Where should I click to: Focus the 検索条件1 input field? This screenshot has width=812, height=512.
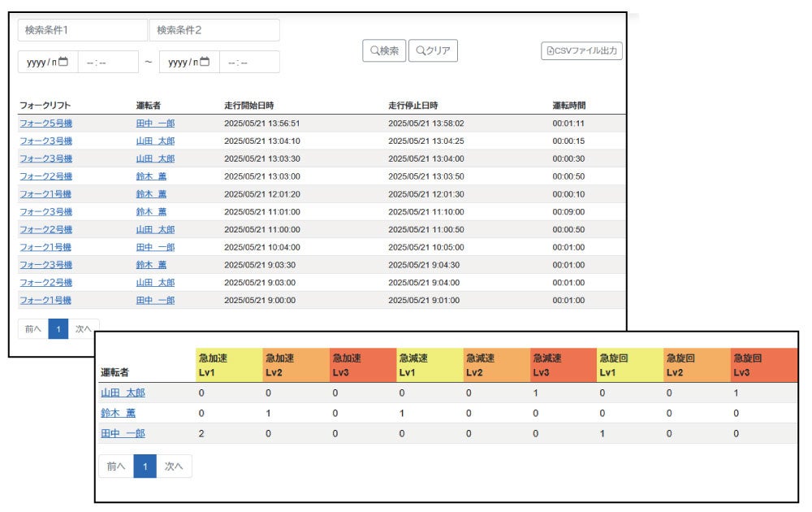[83, 30]
